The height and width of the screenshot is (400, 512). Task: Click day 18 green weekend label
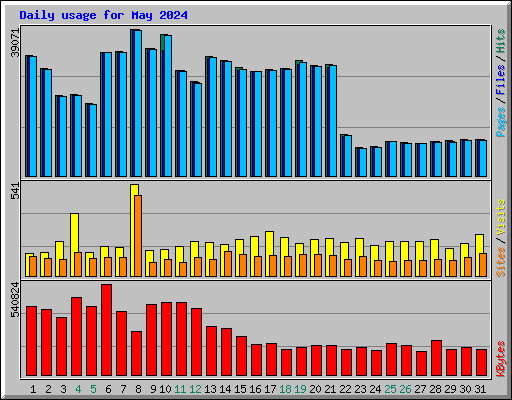pos(285,389)
